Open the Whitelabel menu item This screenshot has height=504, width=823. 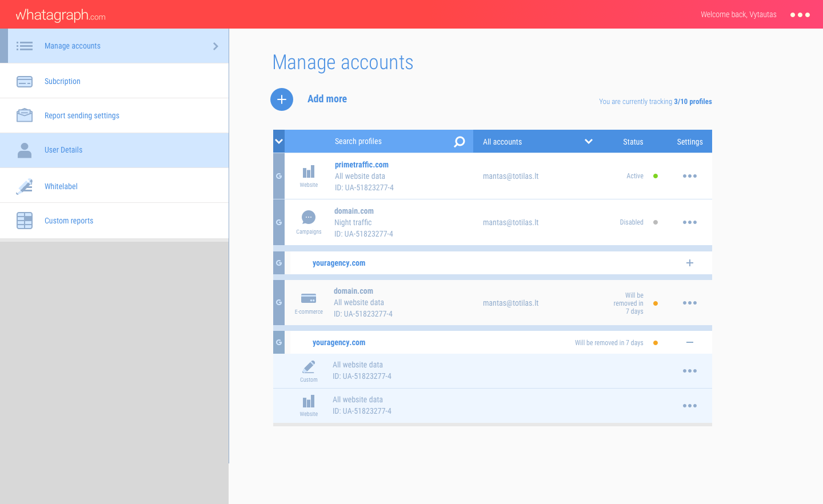tap(114, 186)
